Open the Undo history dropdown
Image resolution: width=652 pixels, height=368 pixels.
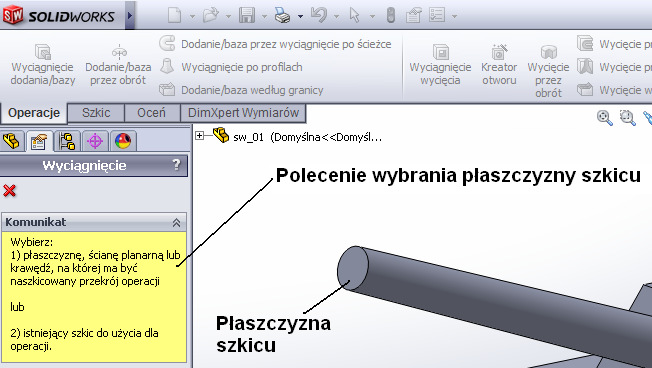(336, 17)
